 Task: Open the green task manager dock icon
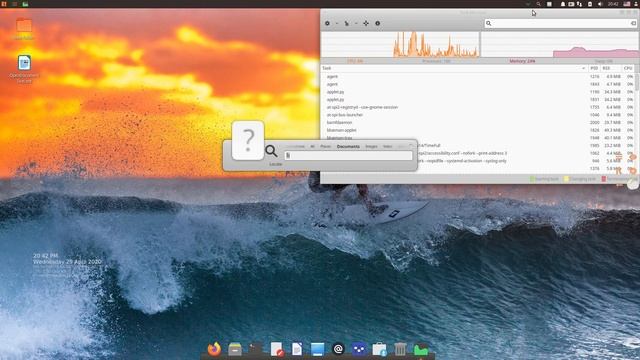tap(421, 349)
